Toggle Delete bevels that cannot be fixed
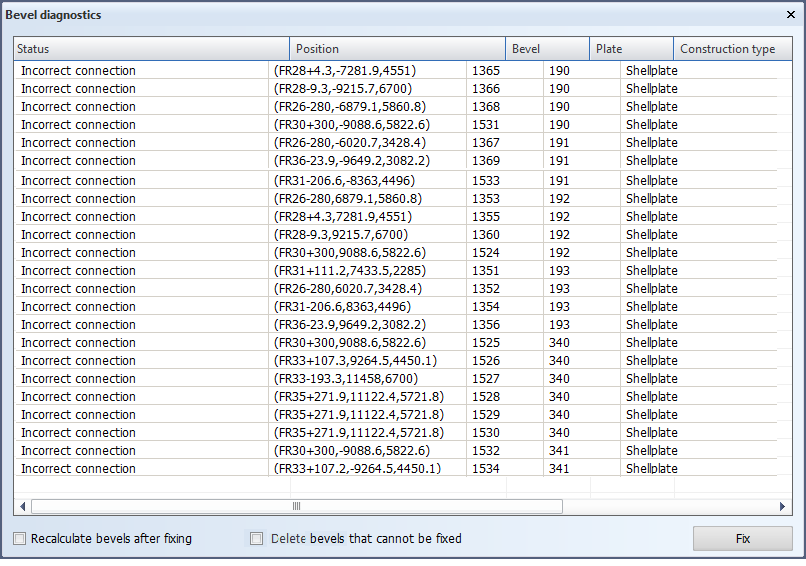This screenshot has width=806, height=566. [x=257, y=539]
